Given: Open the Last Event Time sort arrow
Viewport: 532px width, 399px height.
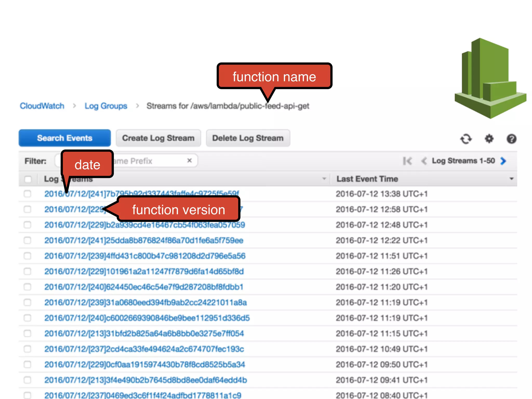Looking at the screenshot, I should (x=511, y=179).
